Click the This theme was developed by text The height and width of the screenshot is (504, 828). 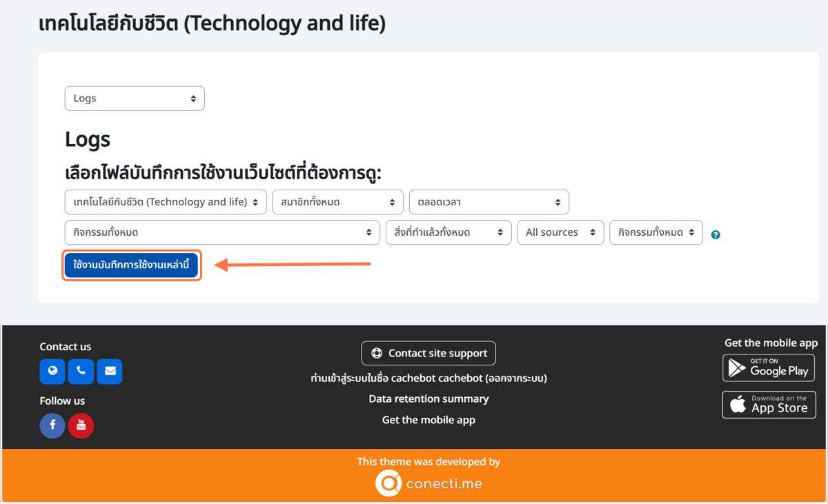(428, 462)
